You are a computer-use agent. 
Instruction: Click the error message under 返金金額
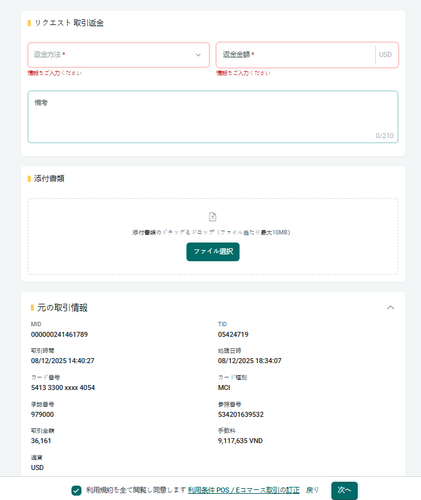click(243, 73)
